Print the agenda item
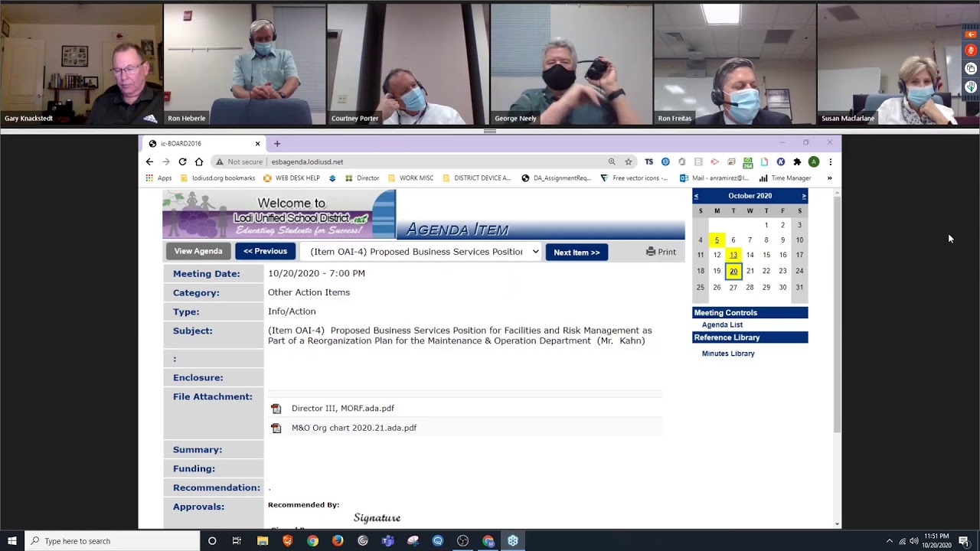Viewport: 980px width, 551px height. [x=661, y=252]
